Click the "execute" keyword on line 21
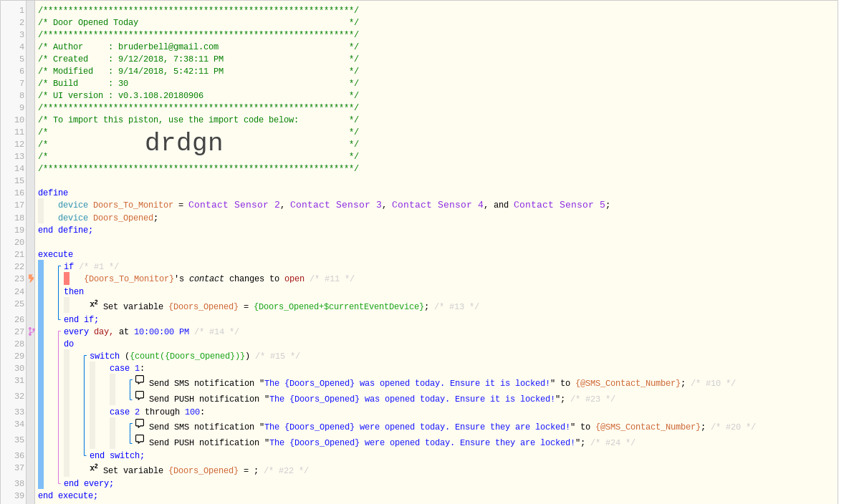 click(x=55, y=254)
